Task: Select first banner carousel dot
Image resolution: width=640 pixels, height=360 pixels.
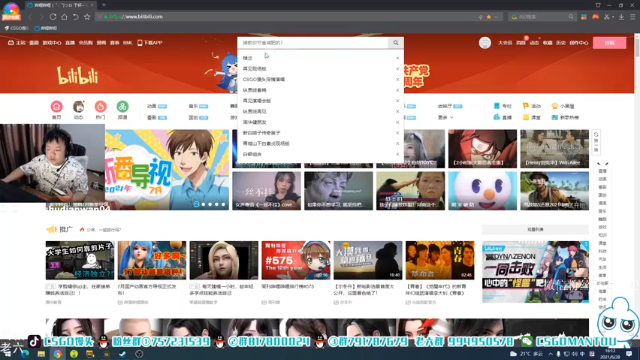Action: (197, 204)
